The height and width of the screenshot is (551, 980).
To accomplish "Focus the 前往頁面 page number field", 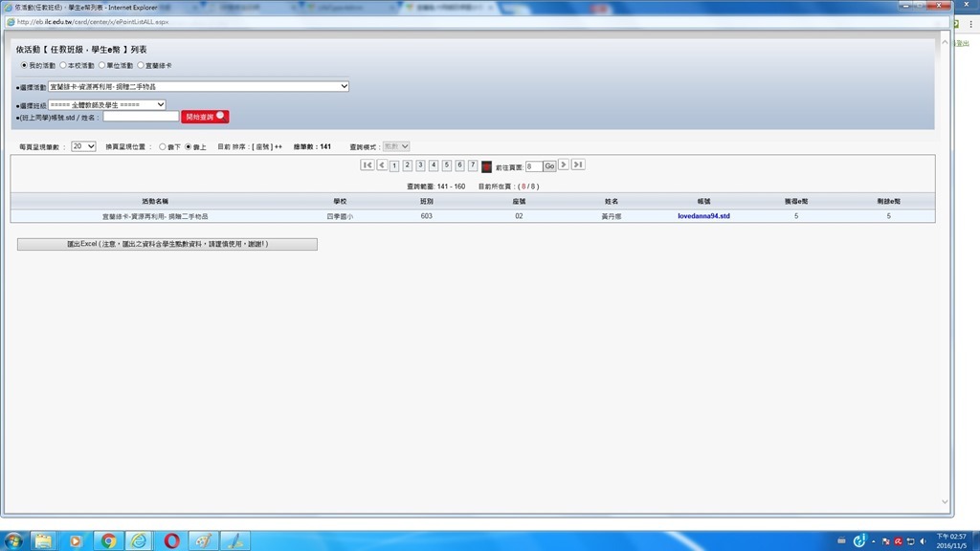I will coord(534,166).
